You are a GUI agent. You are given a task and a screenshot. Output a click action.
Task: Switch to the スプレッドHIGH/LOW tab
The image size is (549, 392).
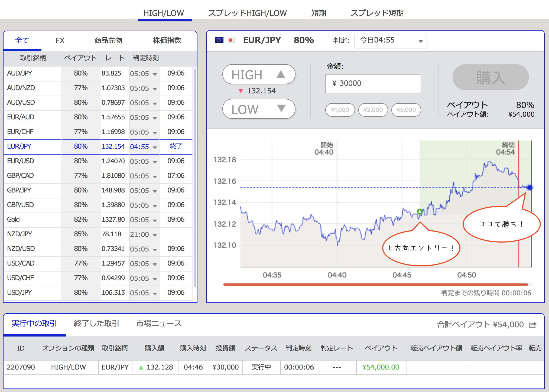pos(247,13)
